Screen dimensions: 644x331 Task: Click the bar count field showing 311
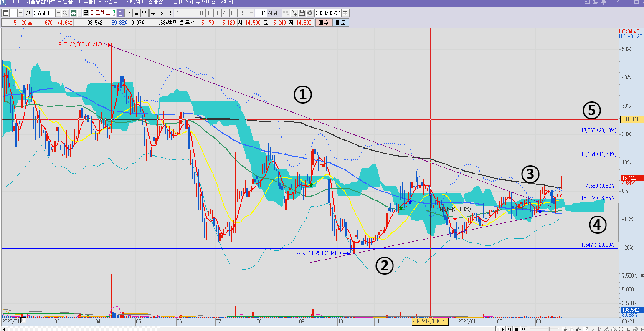pos(261,13)
